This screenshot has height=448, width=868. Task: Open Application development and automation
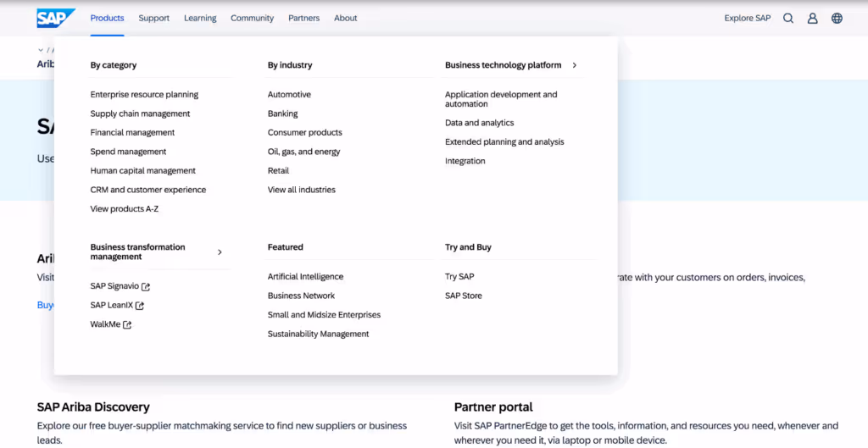(501, 99)
